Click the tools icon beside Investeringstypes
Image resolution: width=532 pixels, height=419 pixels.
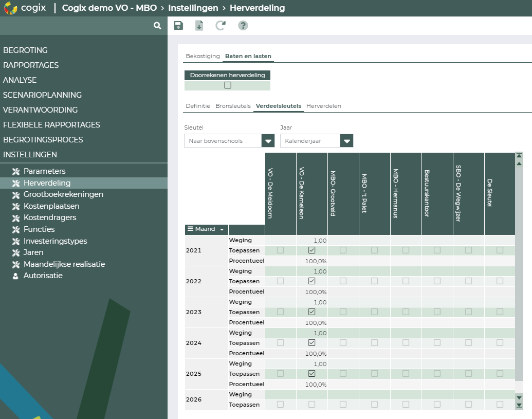click(15, 241)
